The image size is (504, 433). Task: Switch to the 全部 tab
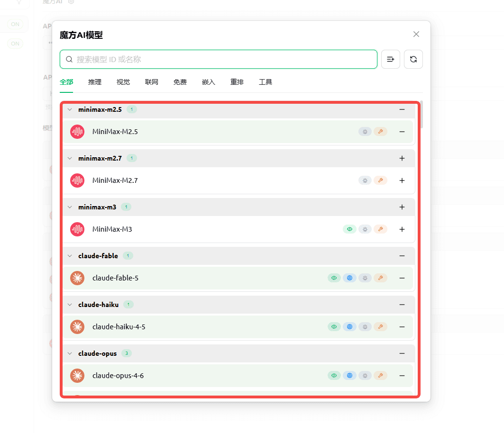(66, 82)
